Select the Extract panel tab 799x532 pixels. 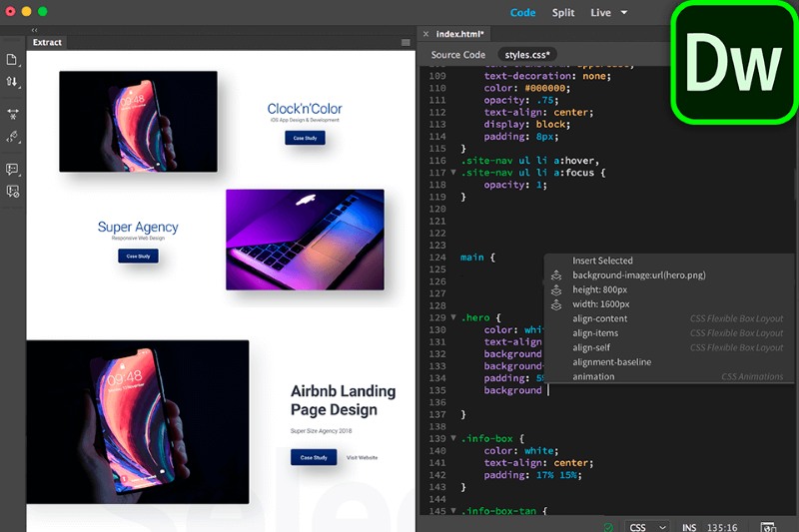[47, 43]
